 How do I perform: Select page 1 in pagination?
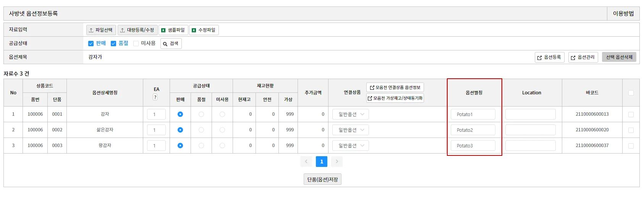pyautogui.click(x=322, y=162)
